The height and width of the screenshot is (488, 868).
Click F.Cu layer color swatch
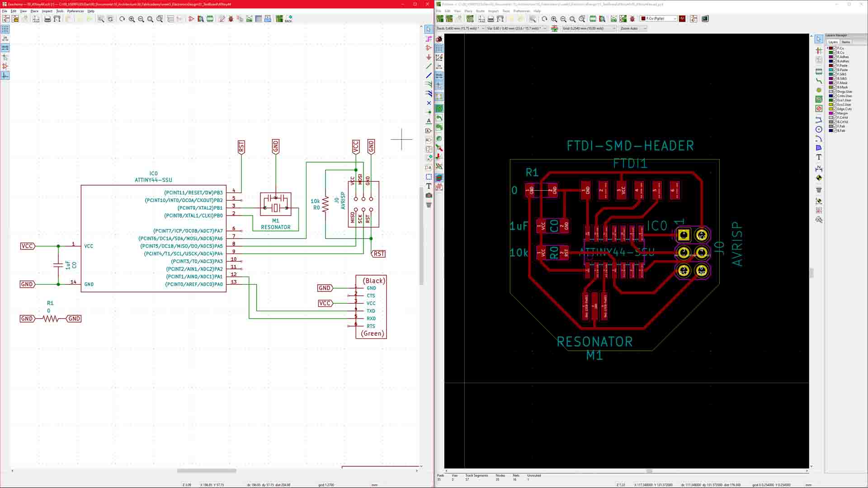831,48
